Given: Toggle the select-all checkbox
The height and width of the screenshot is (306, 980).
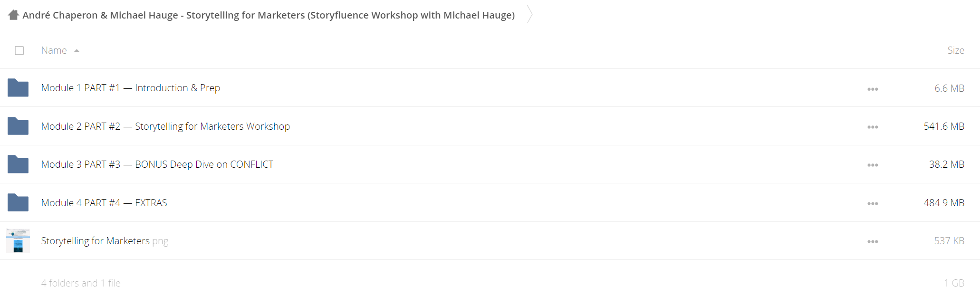Looking at the screenshot, I should (x=19, y=50).
